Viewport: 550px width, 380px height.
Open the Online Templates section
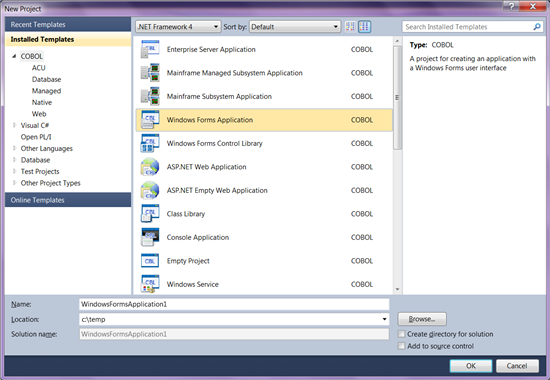[68, 200]
